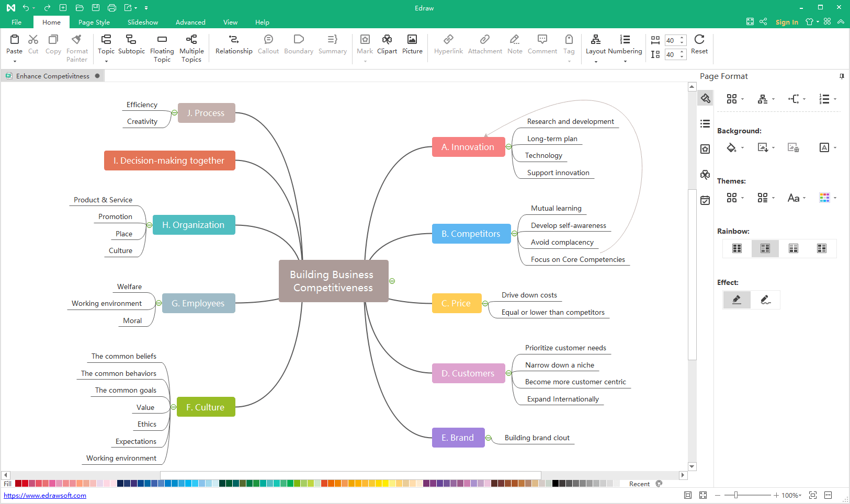850x504 pixels.
Task: Click the Paste clipboard icon
Action: [14, 40]
